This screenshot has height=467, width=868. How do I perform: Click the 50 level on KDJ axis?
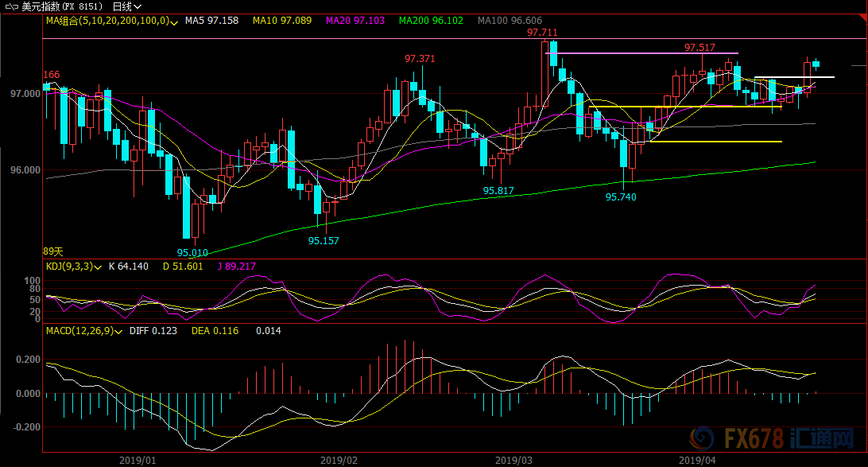pos(35,300)
